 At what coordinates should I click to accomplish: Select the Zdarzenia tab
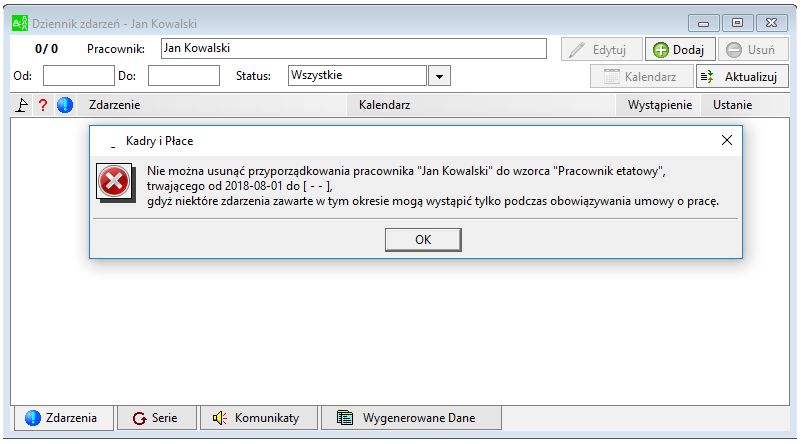click(x=63, y=418)
